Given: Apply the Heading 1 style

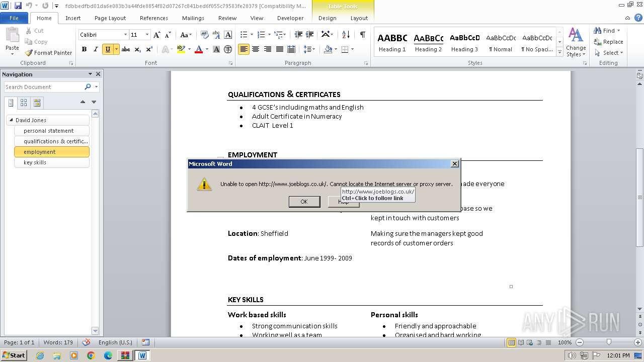Looking at the screenshot, I should [x=392, y=43].
